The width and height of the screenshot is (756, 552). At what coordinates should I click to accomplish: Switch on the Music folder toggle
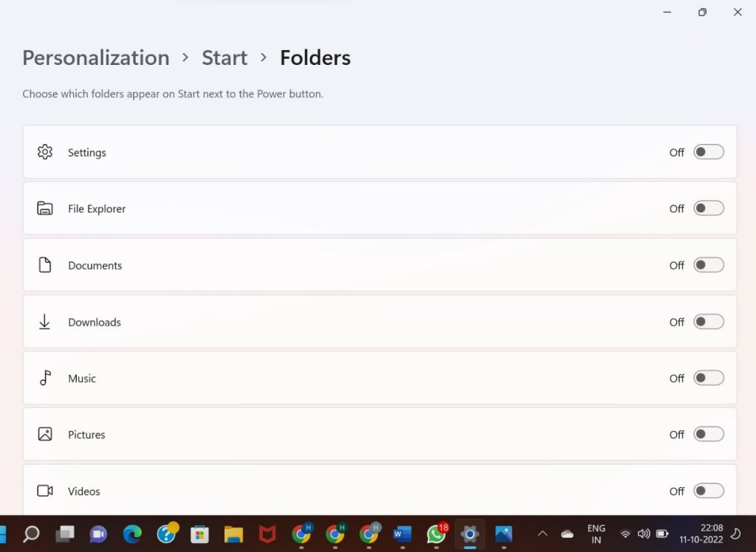[708, 378]
